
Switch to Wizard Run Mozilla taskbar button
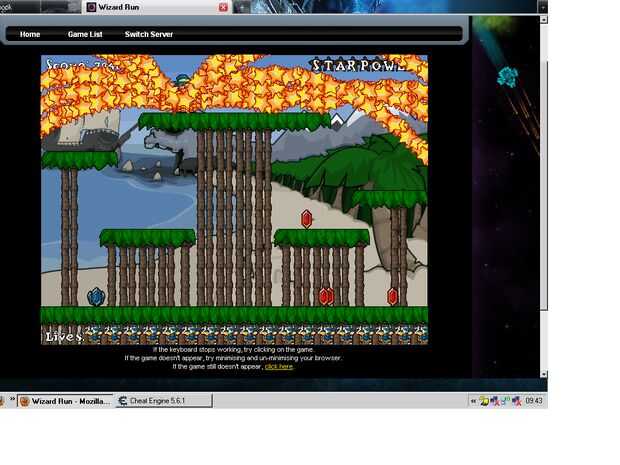click(x=66, y=401)
